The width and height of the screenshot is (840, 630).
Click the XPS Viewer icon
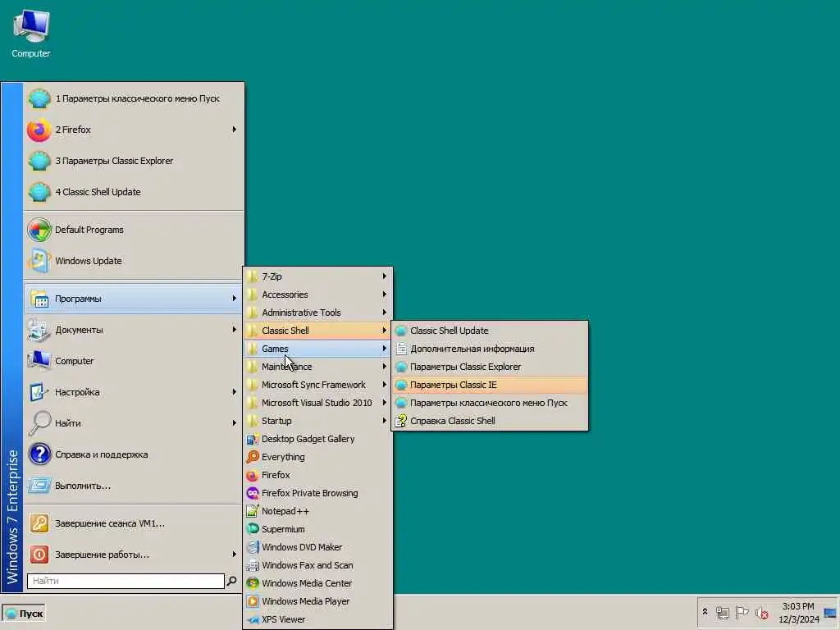pyautogui.click(x=253, y=619)
